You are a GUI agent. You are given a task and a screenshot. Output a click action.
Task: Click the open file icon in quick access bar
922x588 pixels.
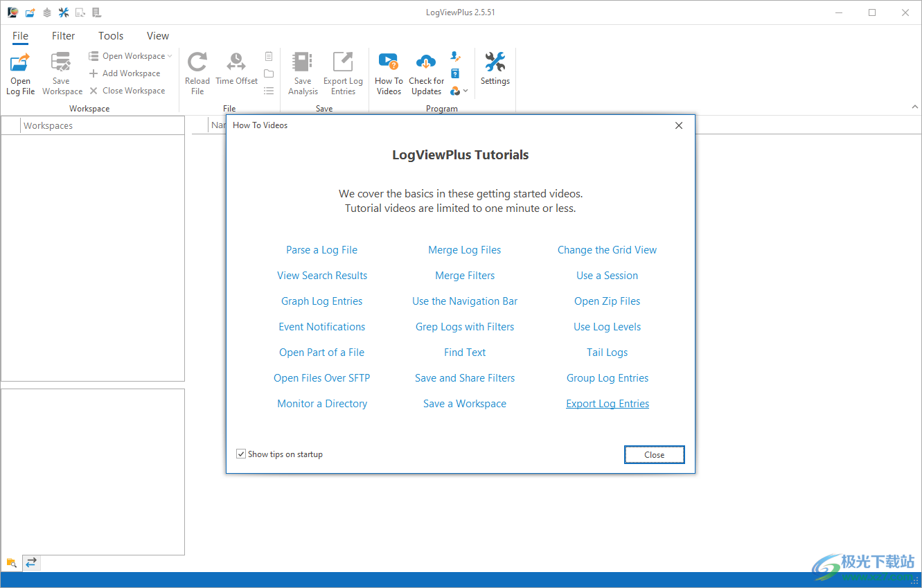(30, 12)
